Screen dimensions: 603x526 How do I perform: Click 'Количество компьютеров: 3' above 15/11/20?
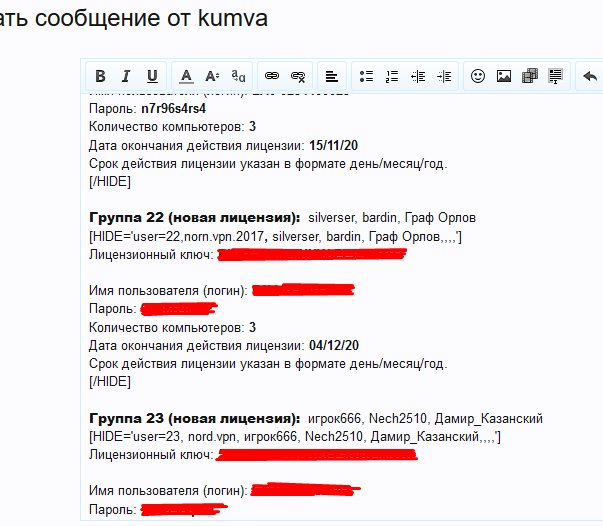coord(172,127)
